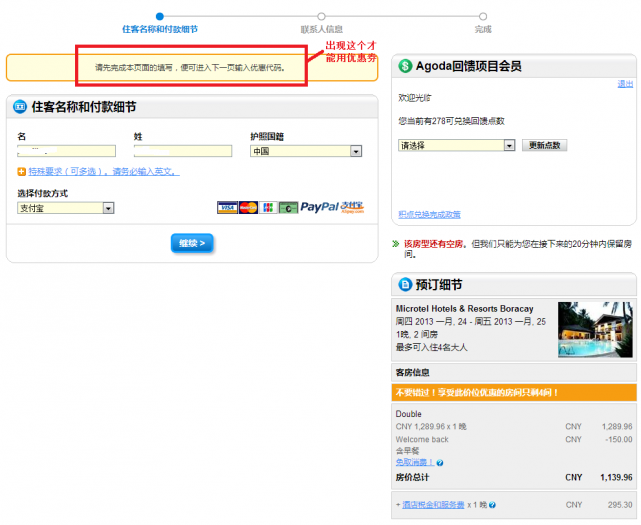Click the 继续 > button
Viewport: 641px width, 525px height.
[x=192, y=243]
